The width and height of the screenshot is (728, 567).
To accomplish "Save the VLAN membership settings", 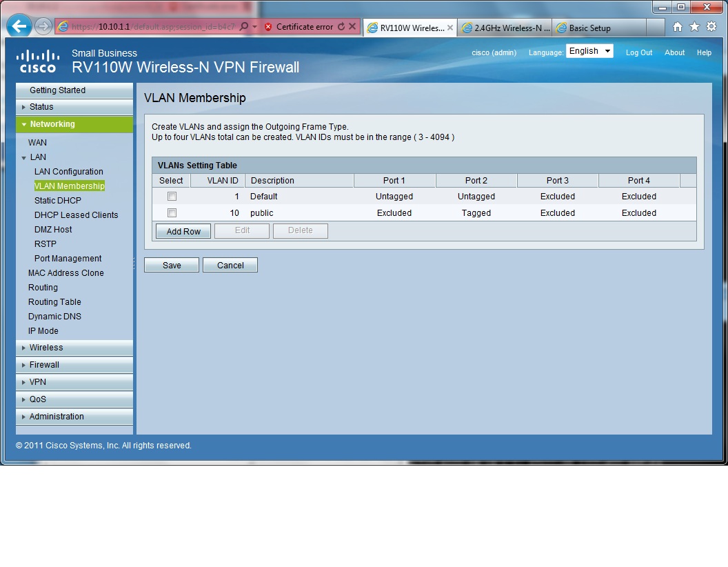I will point(172,265).
